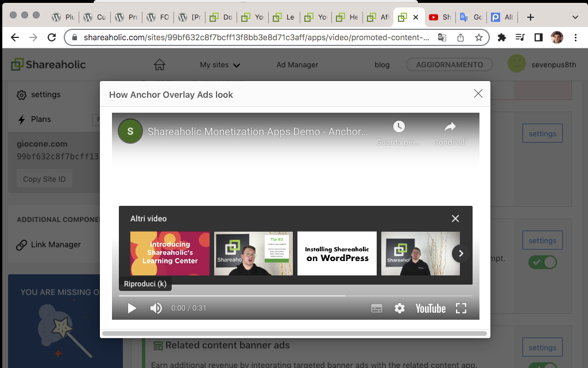Viewport: 588px width, 368px height.
Task: Click the video progress bar
Action: click(x=296, y=296)
